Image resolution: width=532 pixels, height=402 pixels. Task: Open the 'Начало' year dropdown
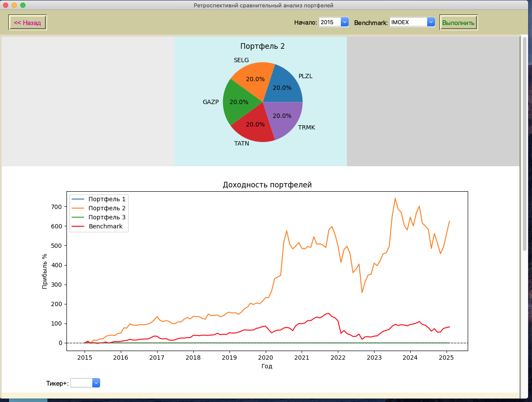pos(334,22)
